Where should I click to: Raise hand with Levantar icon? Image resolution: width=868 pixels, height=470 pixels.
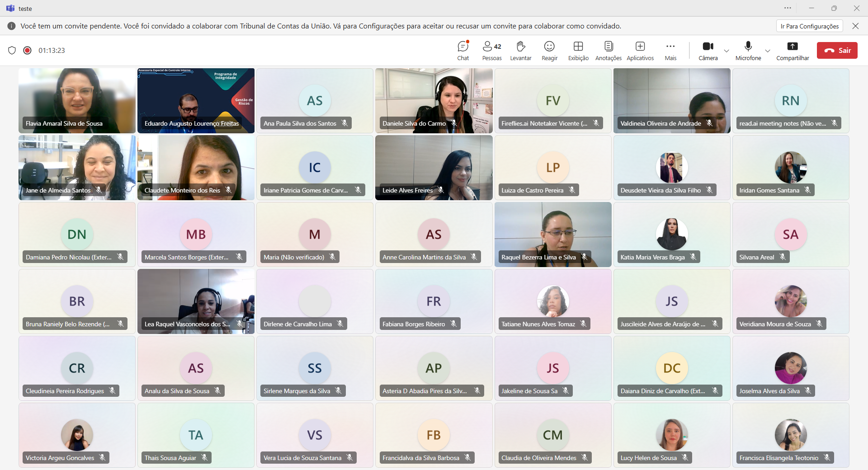click(520, 50)
